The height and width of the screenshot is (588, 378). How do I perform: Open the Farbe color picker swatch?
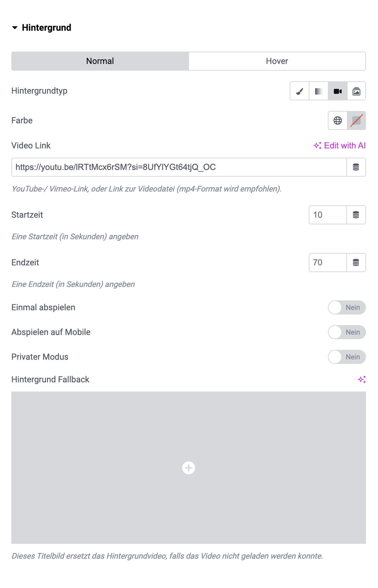[356, 120]
